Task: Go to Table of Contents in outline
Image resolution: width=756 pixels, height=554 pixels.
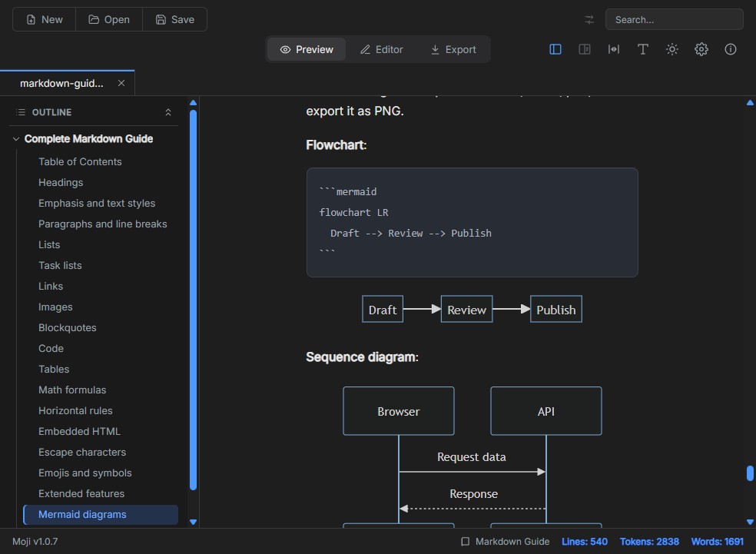Action: [x=80, y=161]
